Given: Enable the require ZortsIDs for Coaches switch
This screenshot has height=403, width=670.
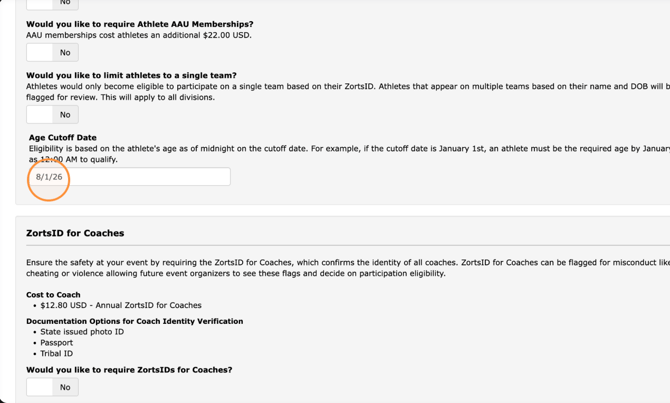Looking at the screenshot, I should pos(52,387).
